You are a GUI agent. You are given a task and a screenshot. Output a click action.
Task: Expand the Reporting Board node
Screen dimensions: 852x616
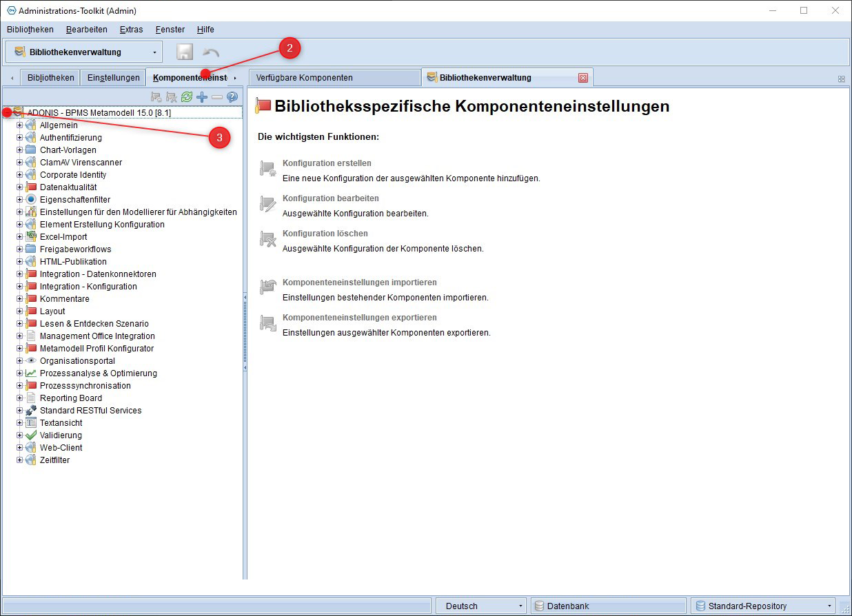point(20,398)
